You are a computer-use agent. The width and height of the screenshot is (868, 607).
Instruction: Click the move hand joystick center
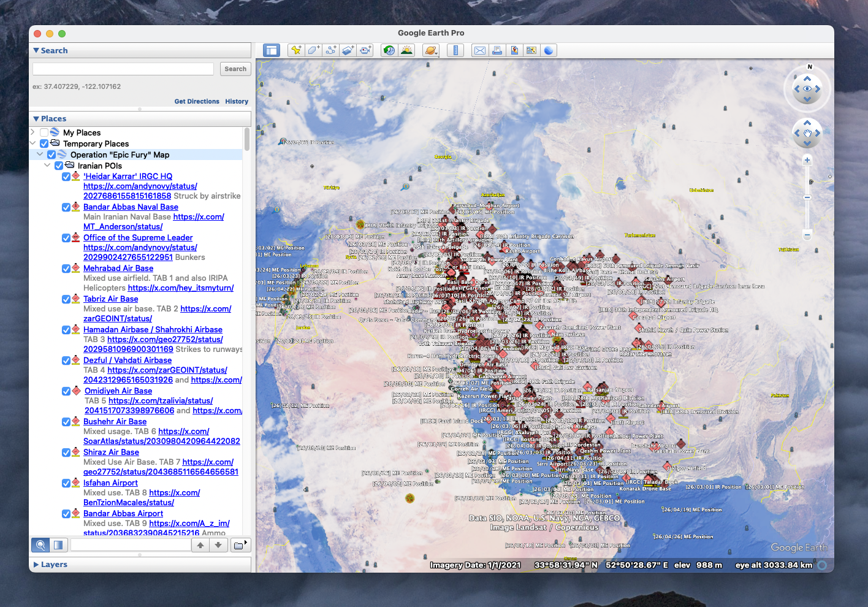(x=807, y=132)
